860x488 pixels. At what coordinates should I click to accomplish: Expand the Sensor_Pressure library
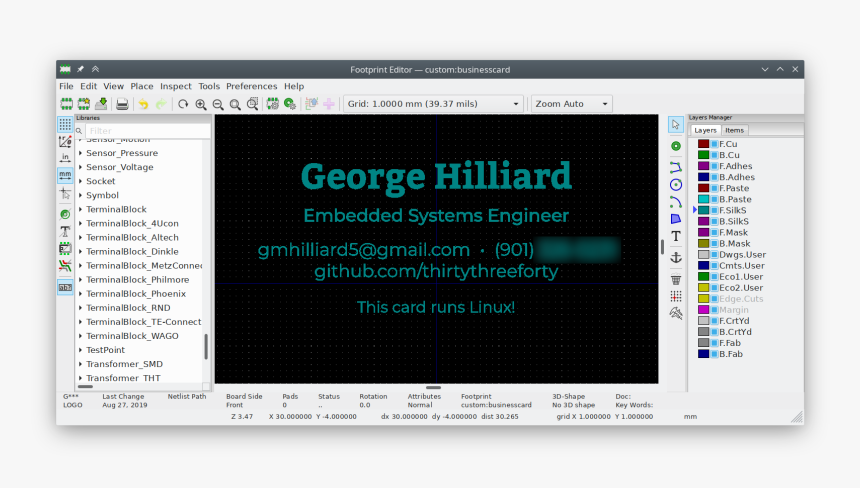click(x=81, y=153)
